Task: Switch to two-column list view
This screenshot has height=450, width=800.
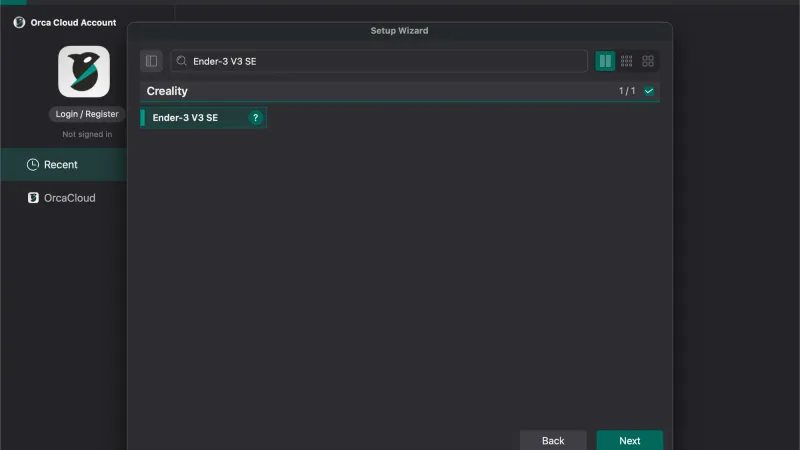Action: [x=605, y=61]
